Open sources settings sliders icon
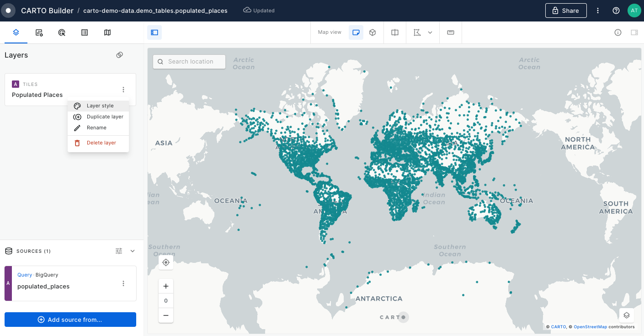This screenshot has height=336, width=644. [x=119, y=251]
